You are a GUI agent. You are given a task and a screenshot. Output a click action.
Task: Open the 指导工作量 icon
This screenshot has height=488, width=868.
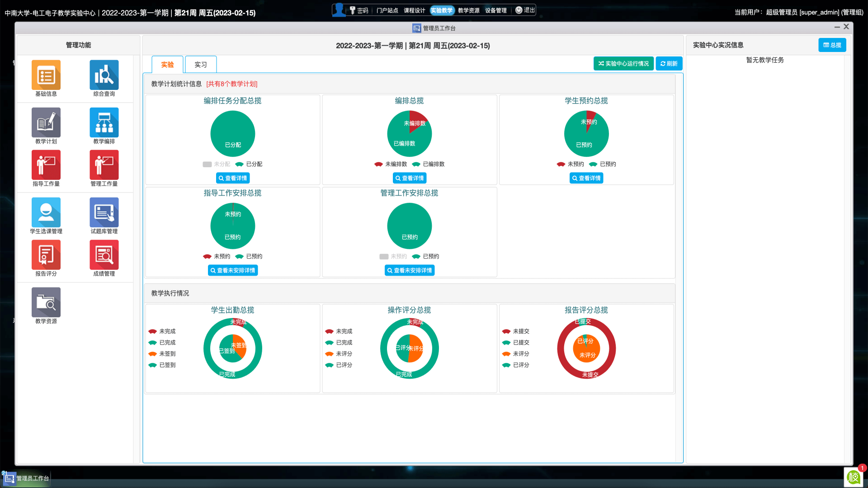point(46,165)
